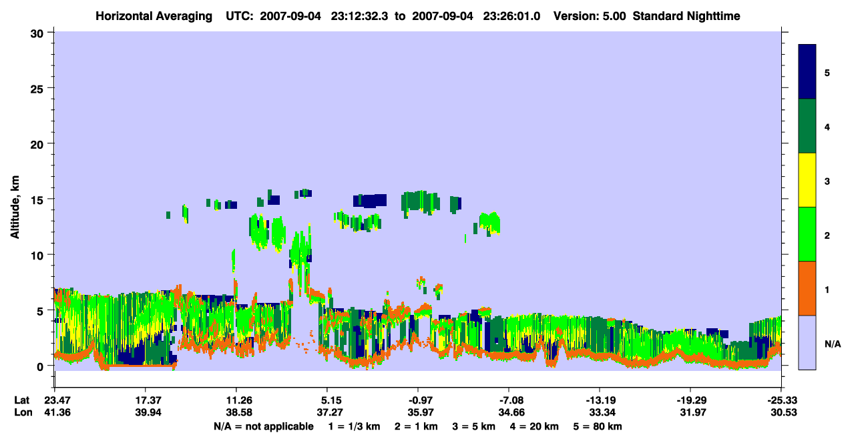Click the y-axis tick label 15
The width and height of the screenshot is (868, 445).
[38, 199]
